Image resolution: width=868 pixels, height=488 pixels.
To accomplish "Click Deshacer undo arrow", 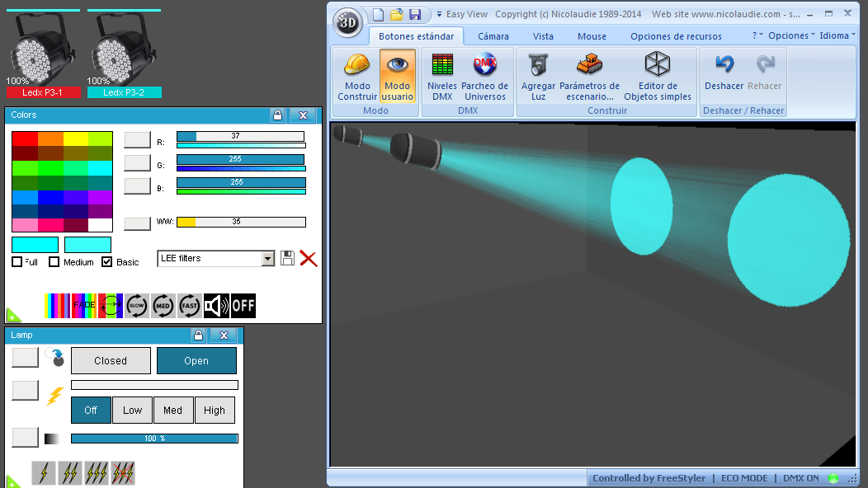I will (724, 72).
